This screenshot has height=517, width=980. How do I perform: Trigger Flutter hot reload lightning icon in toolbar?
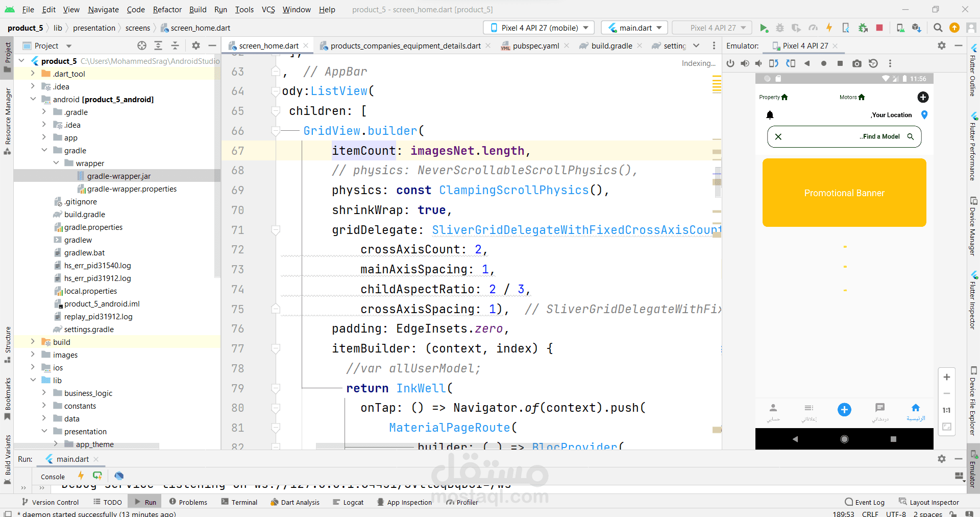tap(829, 28)
